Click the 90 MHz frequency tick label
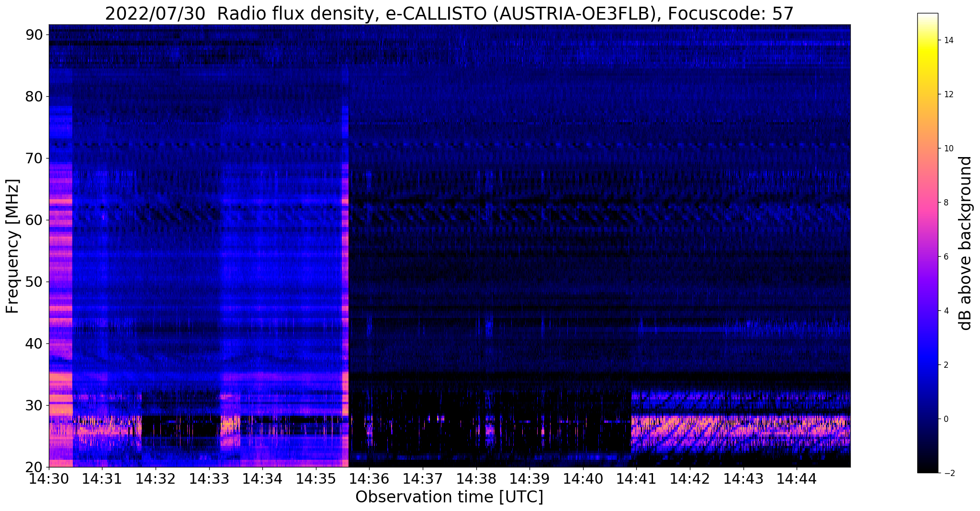This screenshot has width=980, height=511. [x=34, y=35]
